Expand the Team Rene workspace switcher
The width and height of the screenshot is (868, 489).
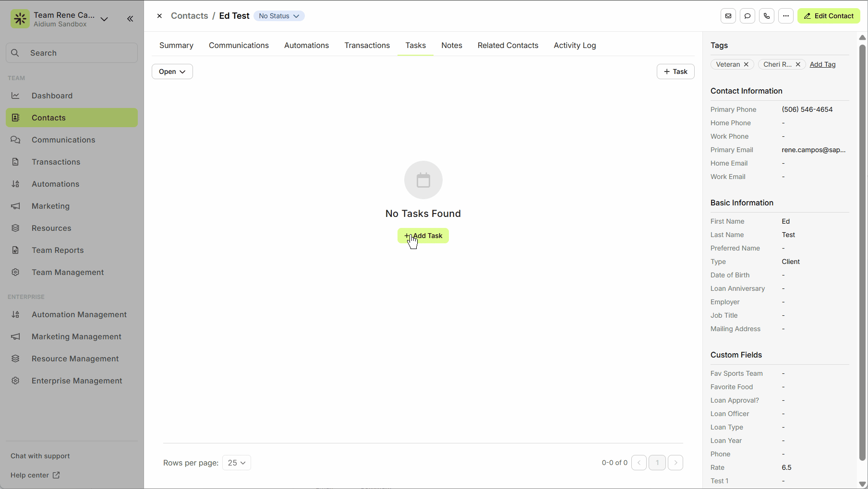[104, 19]
